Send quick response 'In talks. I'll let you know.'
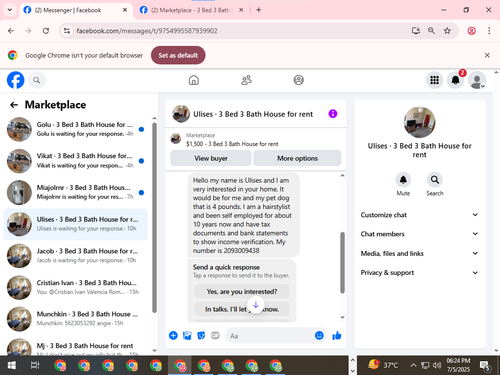Viewport: 500px width, 375px height. coord(242,309)
